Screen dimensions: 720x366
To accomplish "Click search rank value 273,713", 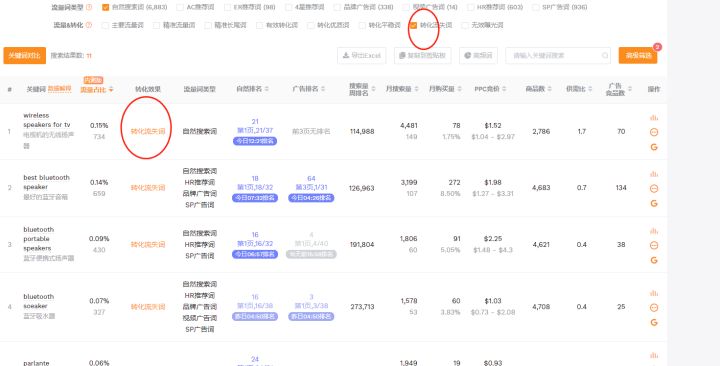I will coord(362,307).
